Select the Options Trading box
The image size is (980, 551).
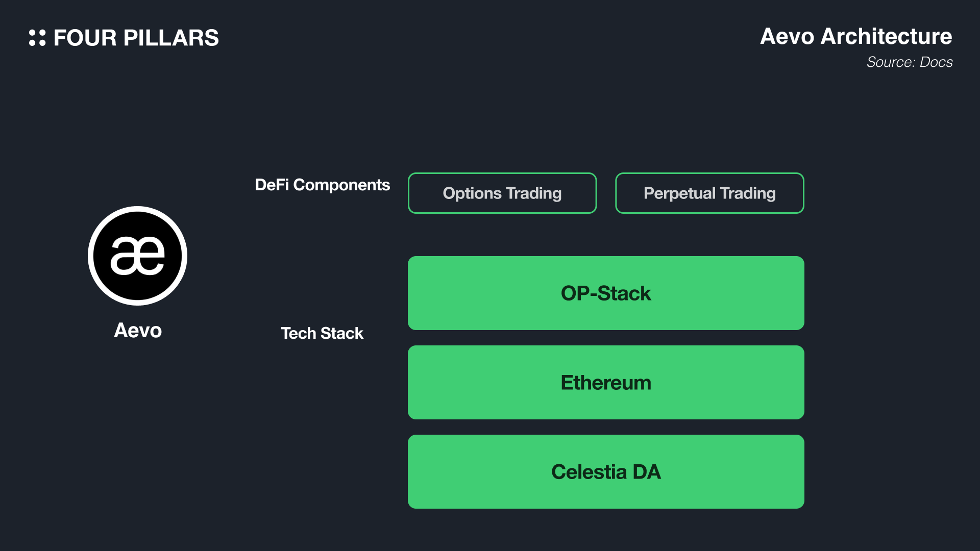[502, 193]
